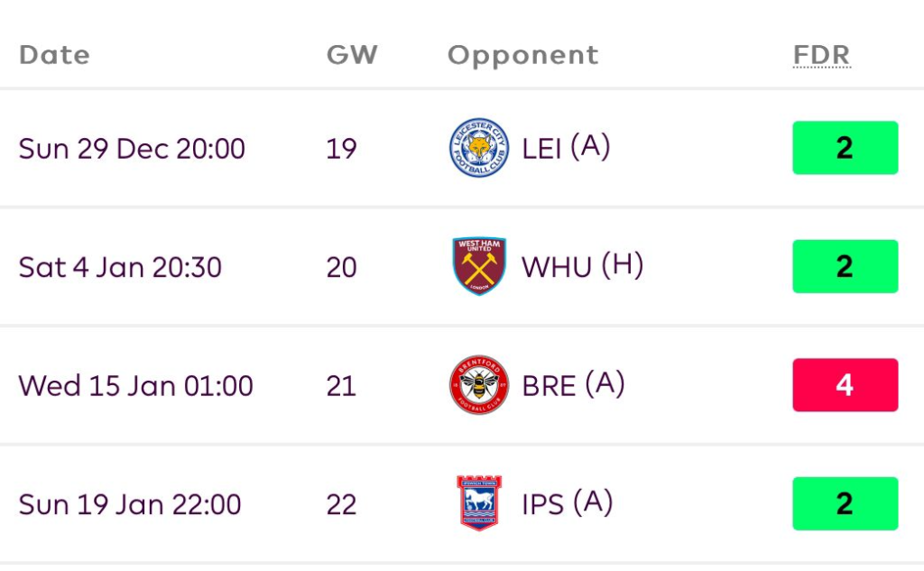Click the WHU (H) opponent text
Viewport: 924px width, 571px height.
pos(582,267)
